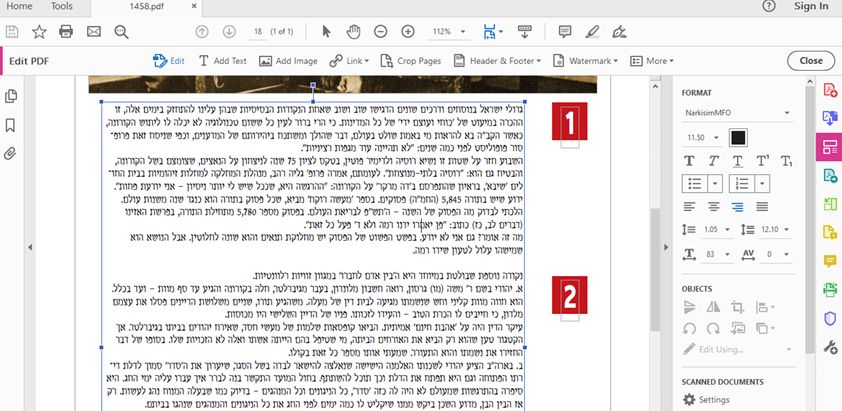Select the Edit tool in the Edit PDF bar

(169, 61)
